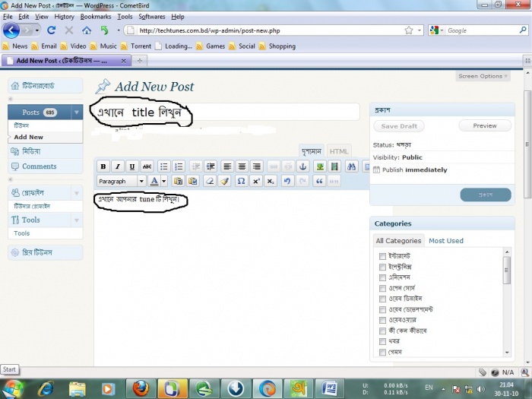Check the ninth category checkbox

382,341
